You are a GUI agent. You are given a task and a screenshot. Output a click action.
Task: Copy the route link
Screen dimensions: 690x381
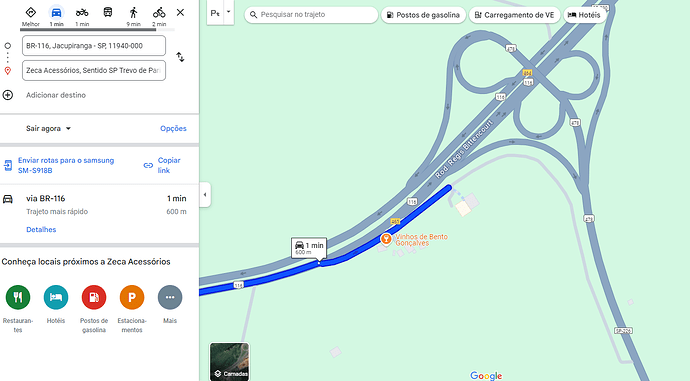coord(163,165)
